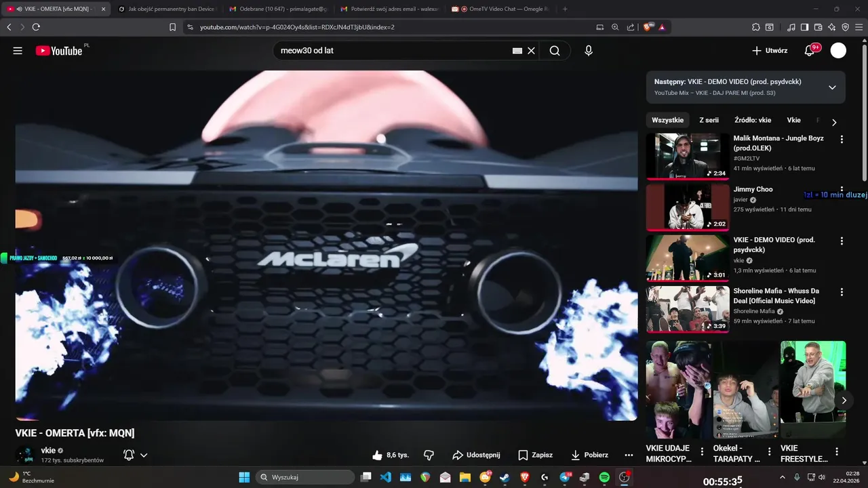Open the VKIE UDAJE MIKROCYP short
Image resolution: width=868 pixels, height=488 pixels.
coord(678,390)
